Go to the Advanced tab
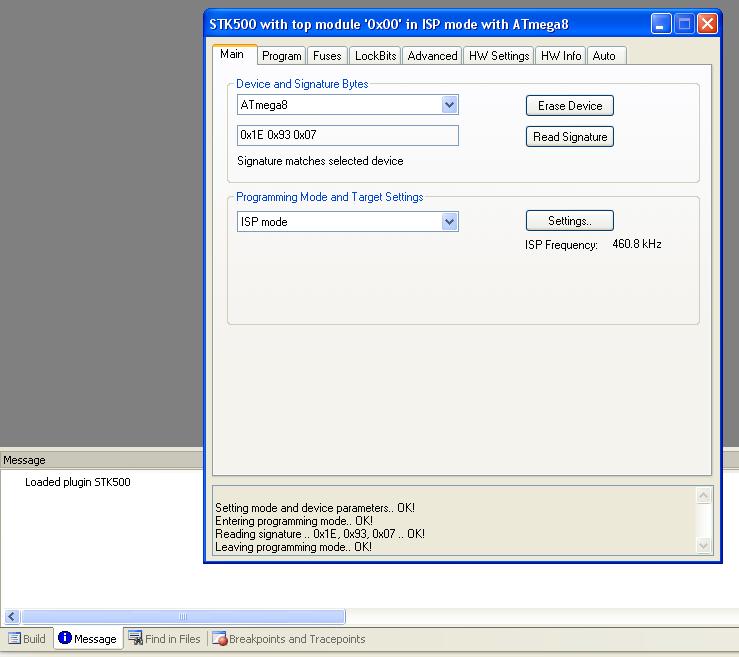Viewport: 739px width, 657px height. tap(432, 56)
